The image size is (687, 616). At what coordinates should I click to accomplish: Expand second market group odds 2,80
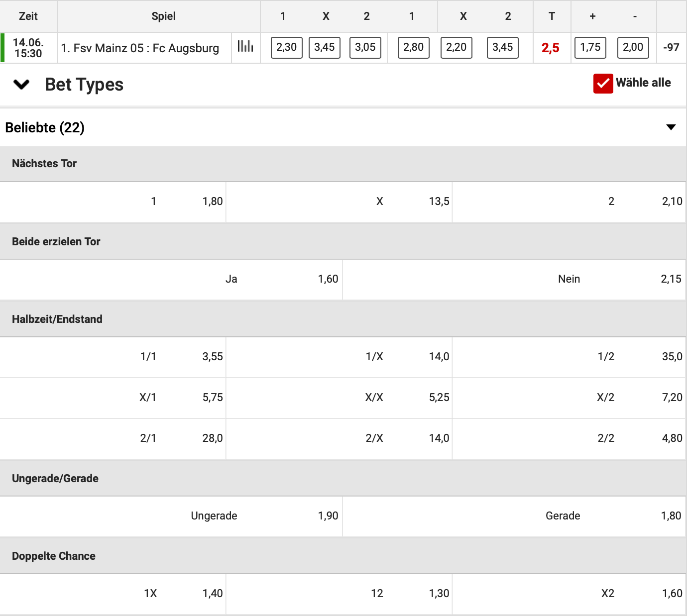[x=413, y=47]
